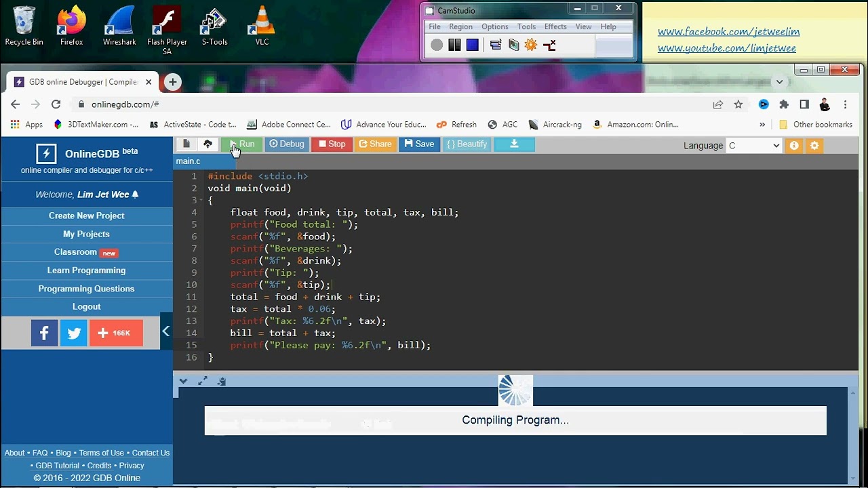Viewport: 868px width, 488px height.
Task: Open the Chrome extensions puzzle icon
Action: click(x=784, y=104)
